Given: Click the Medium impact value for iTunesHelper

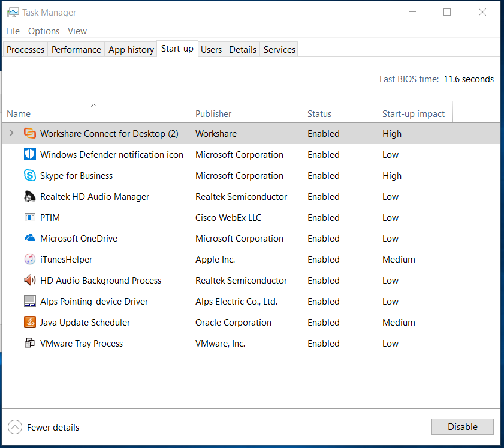Looking at the screenshot, I should pos(399,259).
